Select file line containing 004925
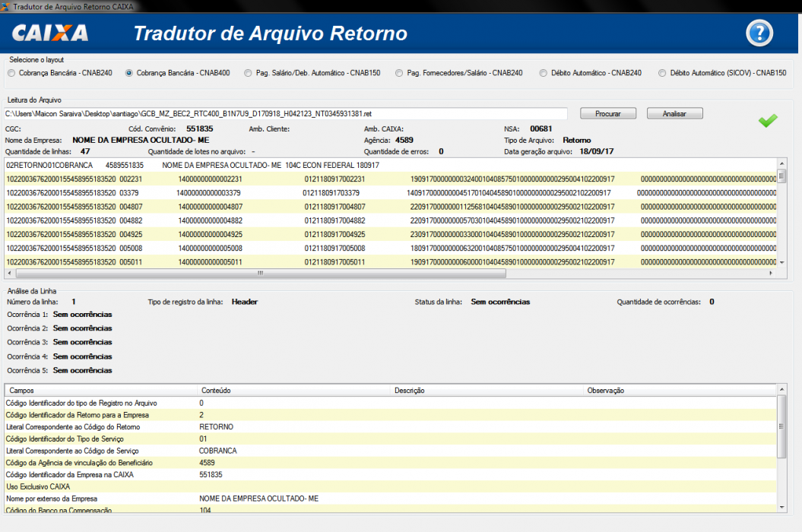 tap(391, 234)
